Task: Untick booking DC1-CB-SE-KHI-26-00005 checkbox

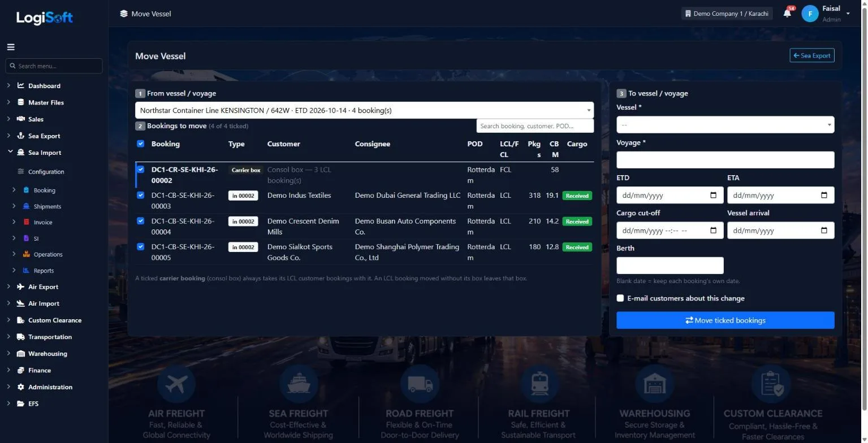Action: [141, 246]
